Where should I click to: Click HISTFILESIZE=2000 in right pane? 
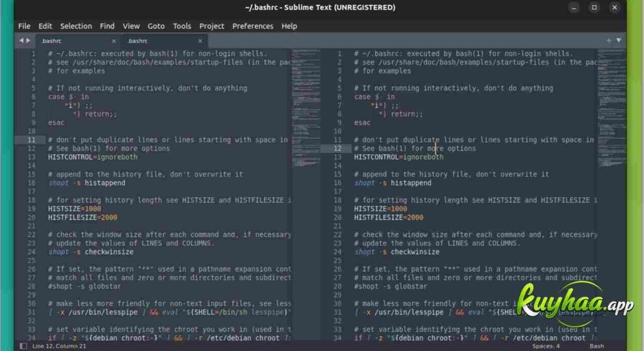click(389, 218)
